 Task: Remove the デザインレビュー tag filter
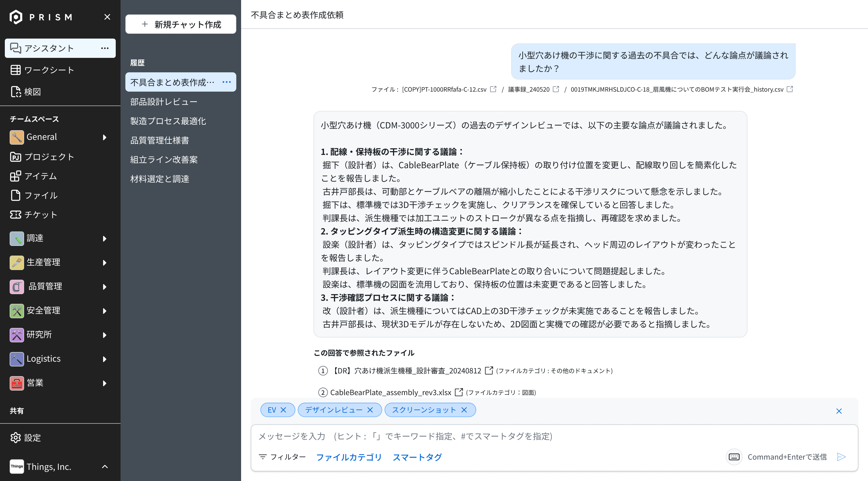(370, 410)
